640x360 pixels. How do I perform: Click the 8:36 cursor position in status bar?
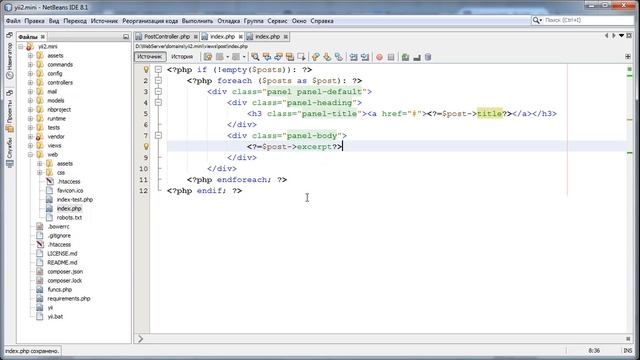(594, 351)
